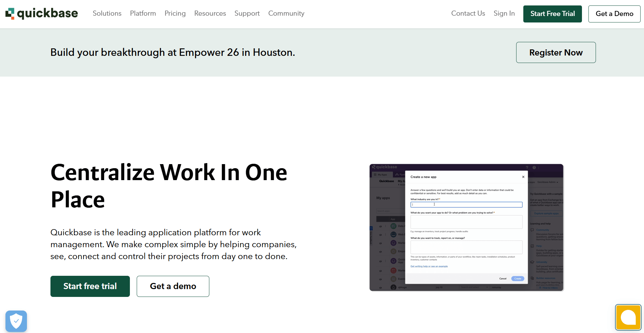Click the Centralize Work In One Place heading
The height and width of the screenshot is (333, 644).
pyautogui.click(x=169, y=186)
